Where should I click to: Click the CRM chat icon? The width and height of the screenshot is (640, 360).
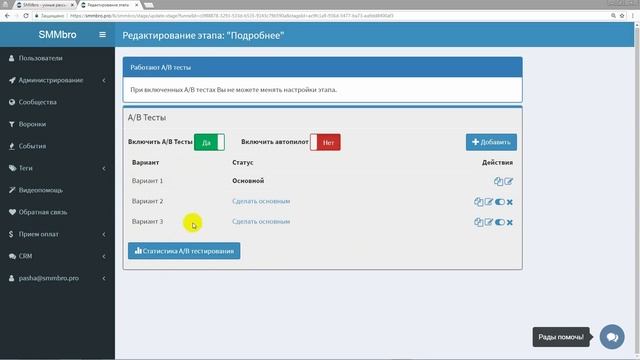point(12,256)
